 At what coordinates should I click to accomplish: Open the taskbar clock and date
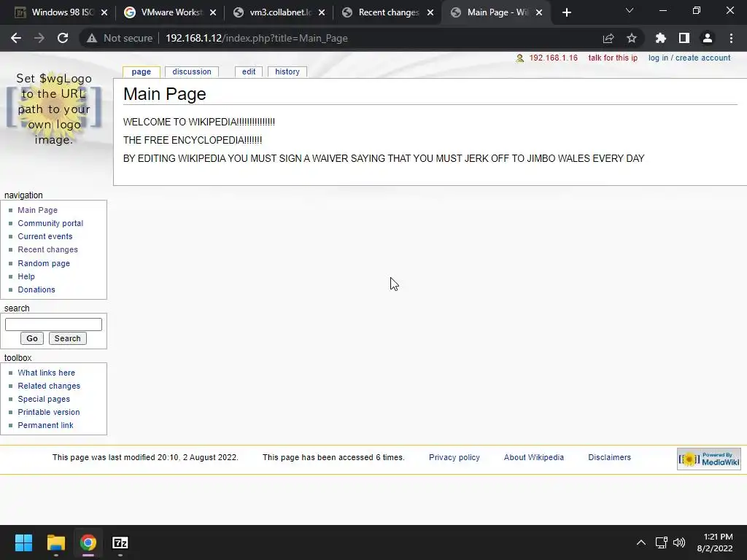point(715,542)
